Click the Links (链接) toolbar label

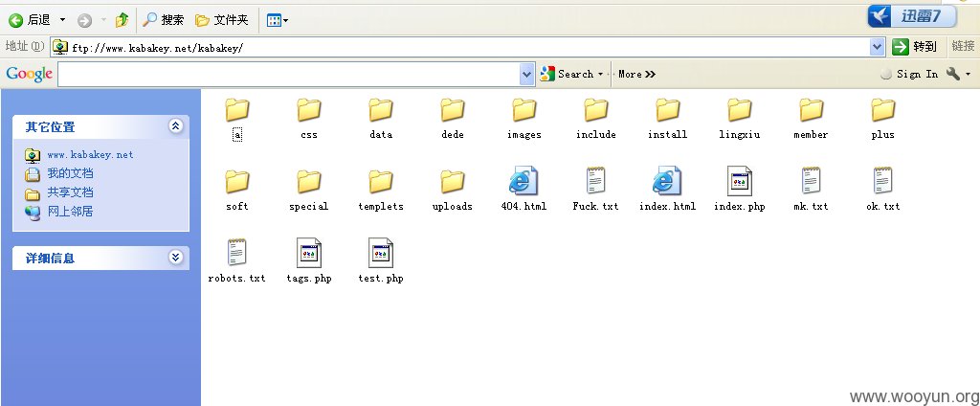(x=963, y=46)
